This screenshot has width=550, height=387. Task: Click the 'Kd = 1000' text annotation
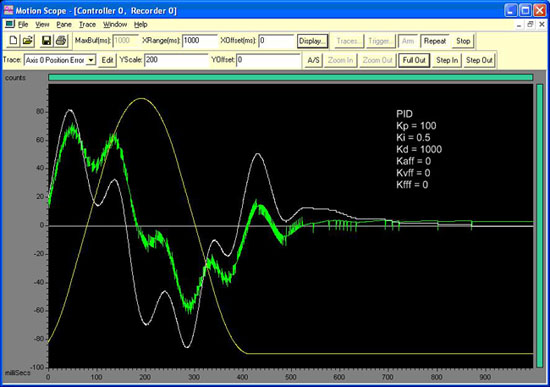pyautogui.click(x=419, y=149)
